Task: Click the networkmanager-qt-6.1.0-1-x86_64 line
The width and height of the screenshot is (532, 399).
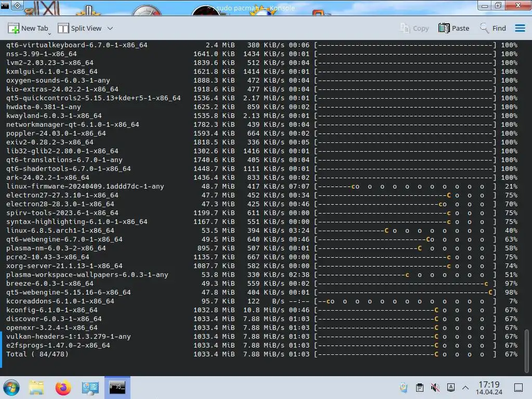Action: tap(262, 125)
